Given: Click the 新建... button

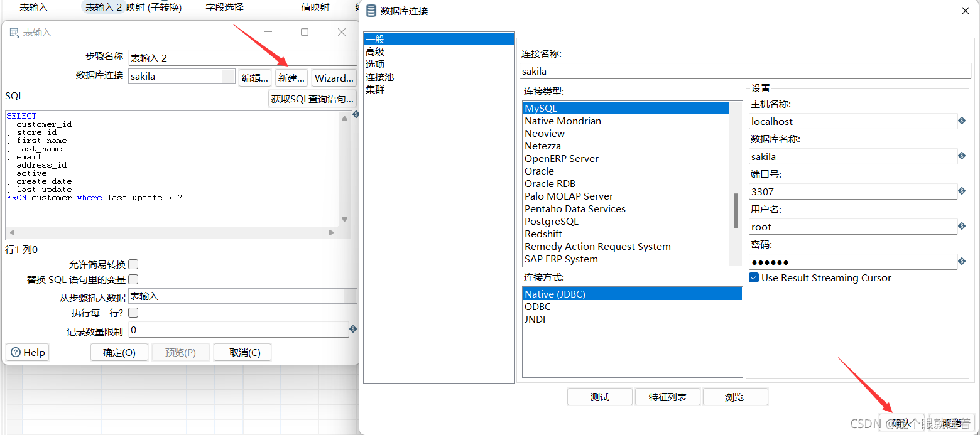Looking at the screenshot, I should click(291, 78).
